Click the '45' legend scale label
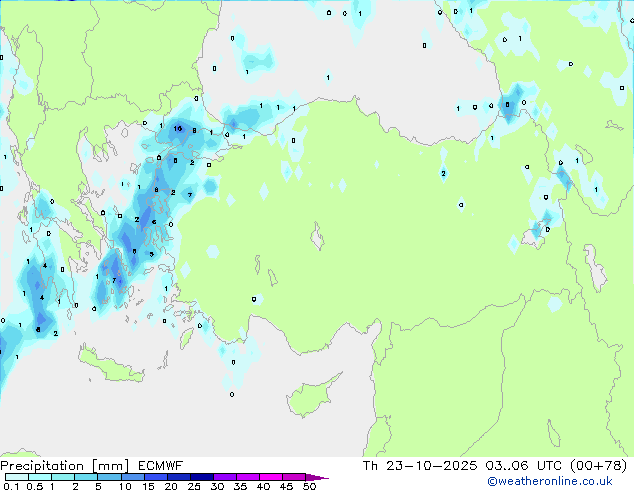The height and width of the screenshot is (490, 634). coord(286,486)
